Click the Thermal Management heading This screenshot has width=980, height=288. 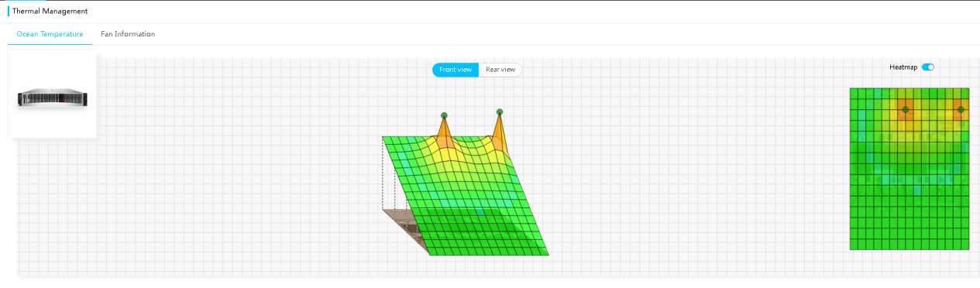(50, 12)
